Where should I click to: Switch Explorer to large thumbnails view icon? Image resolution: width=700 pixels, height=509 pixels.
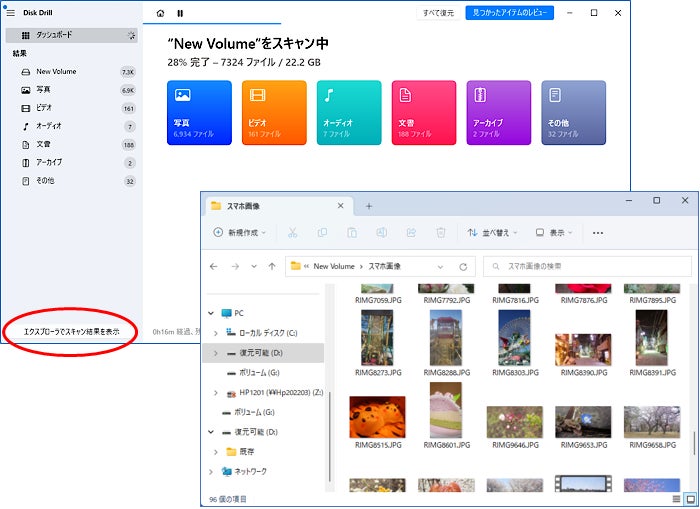click(690, 499)
